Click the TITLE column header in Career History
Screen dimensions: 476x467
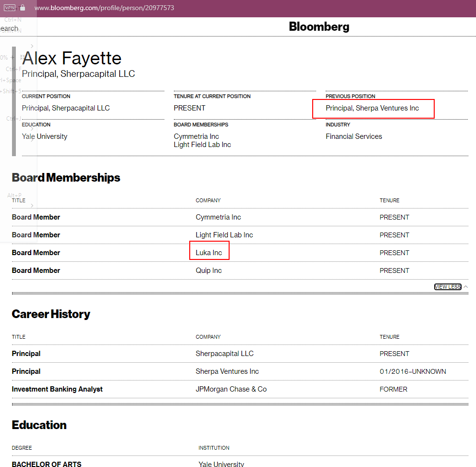click(x=19, y=337)
